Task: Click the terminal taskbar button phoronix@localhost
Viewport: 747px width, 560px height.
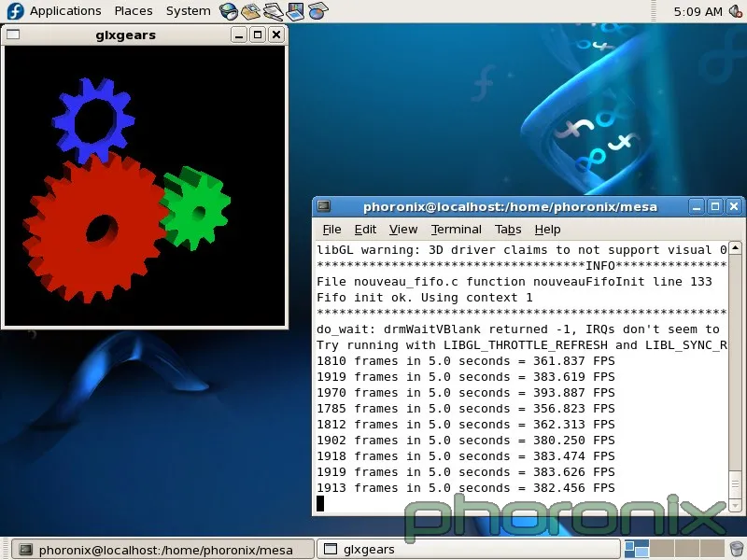Action: pos(162,550)
